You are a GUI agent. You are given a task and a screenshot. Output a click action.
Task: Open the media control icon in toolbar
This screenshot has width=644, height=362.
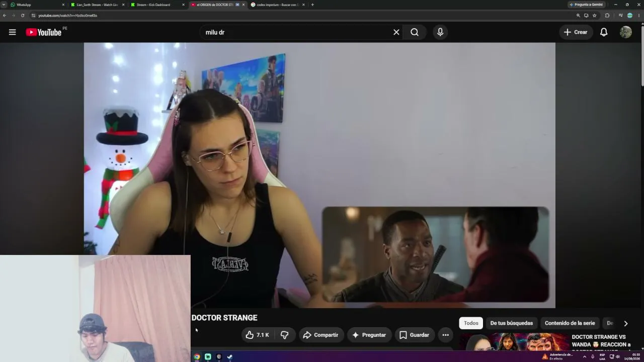coord(621,16)
